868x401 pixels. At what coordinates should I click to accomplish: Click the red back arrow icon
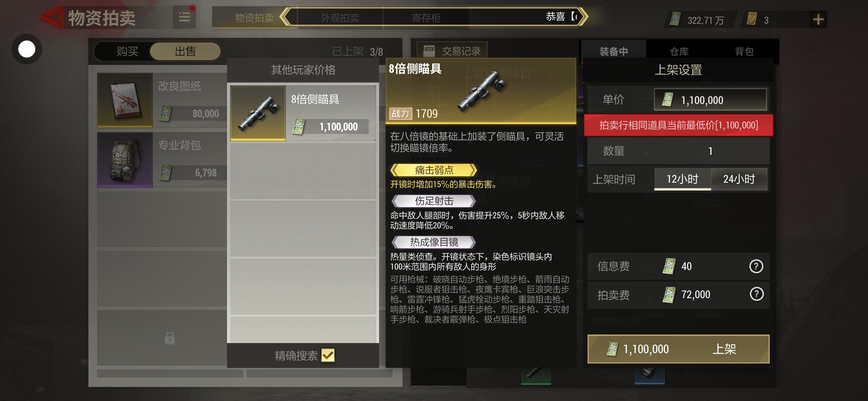coord(51,17)
